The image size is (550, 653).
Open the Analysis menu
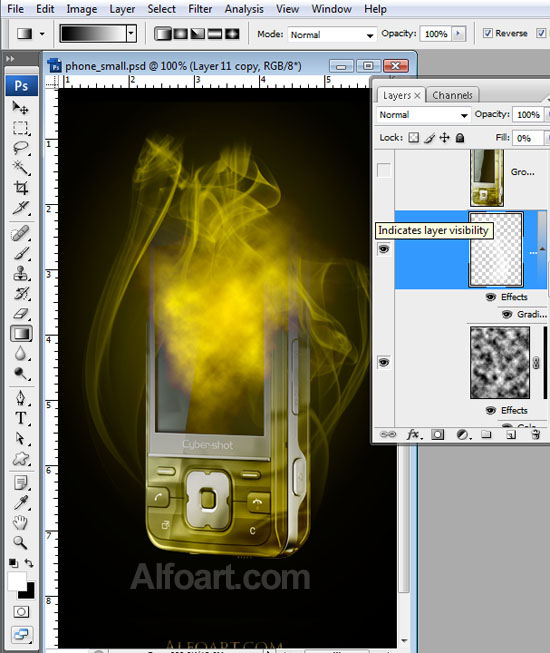(x=244, y=9)
